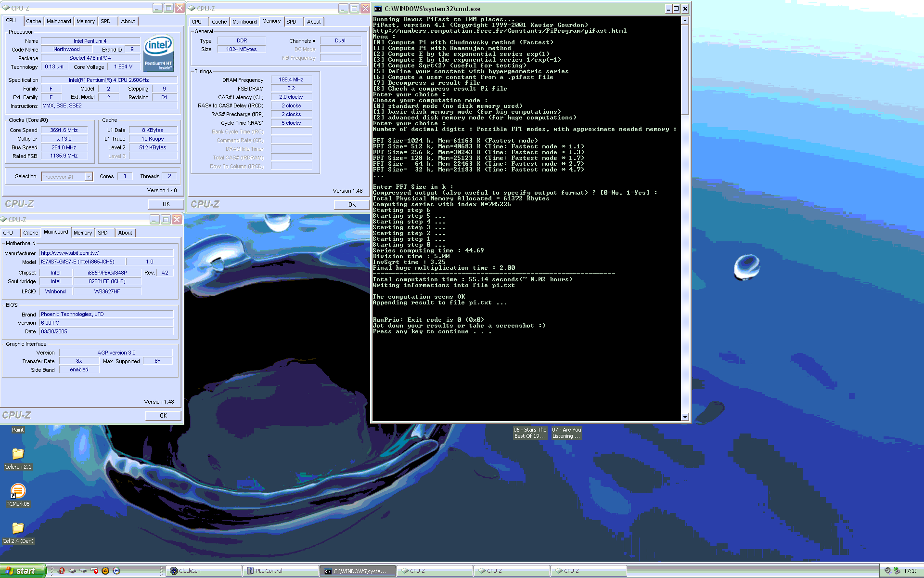Click the cmd window vertical scrollbar thumb

point(685,69)
